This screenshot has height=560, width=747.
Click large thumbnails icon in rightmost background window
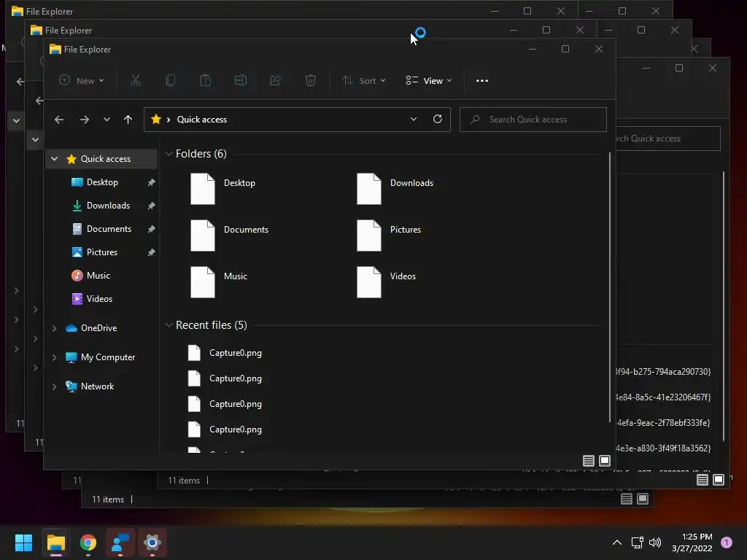pyautogui.click(x=719, y=480)
